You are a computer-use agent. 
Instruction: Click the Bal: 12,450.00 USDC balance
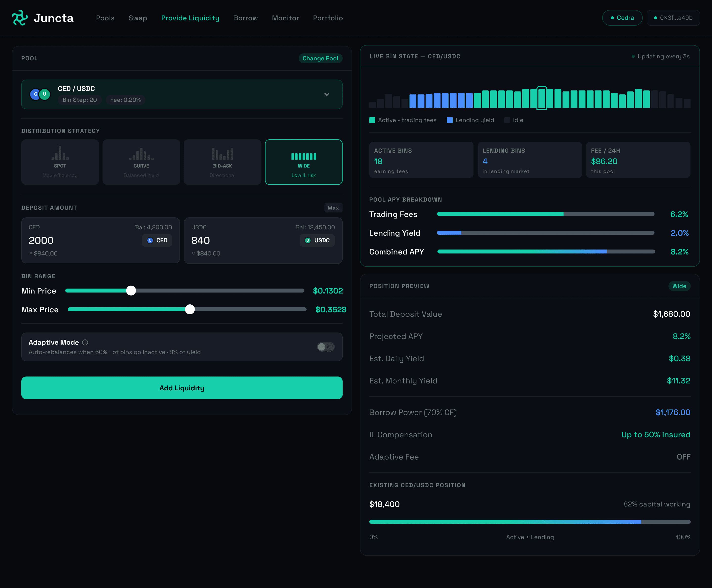click(315, 227)
